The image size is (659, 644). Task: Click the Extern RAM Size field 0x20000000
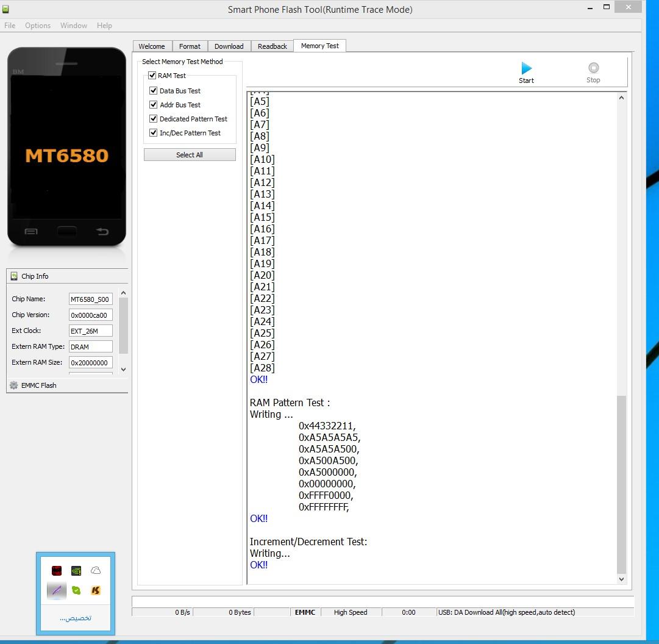[90, 362]
